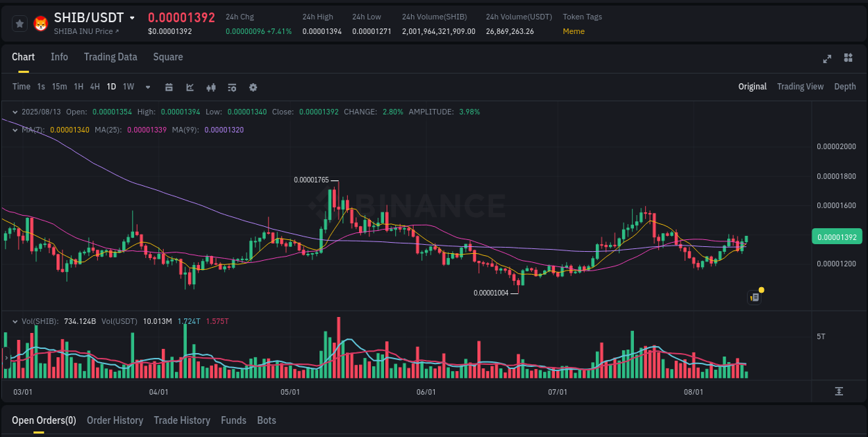This screenshot has height=437, width=868.
Task: Click the yellow-badged order panel icon on chart
Action: click(755, 296)
